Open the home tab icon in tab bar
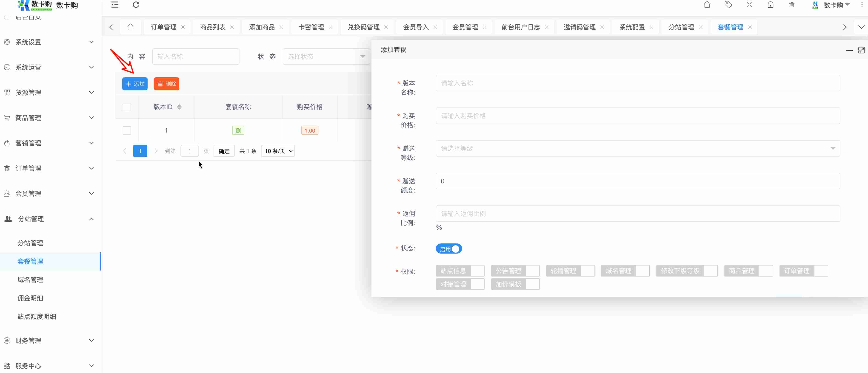This screenshot has width=868, height=373. 130,27
